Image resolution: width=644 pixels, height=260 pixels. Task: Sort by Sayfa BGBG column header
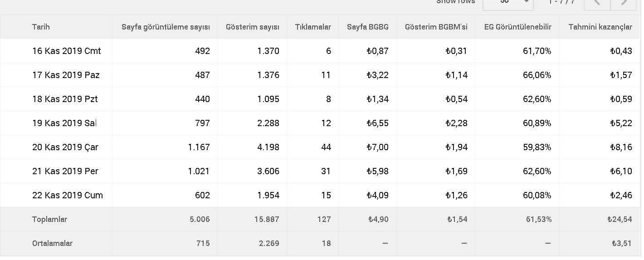tap(368, 27)
